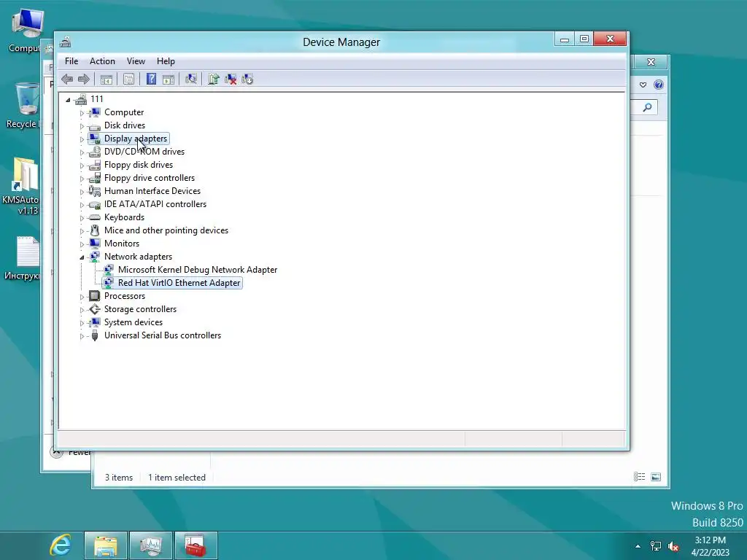Screen dimensions: 747x560
Task: Click the Back arrow in Device Manager toolbar
Action: tap(67, 79)
